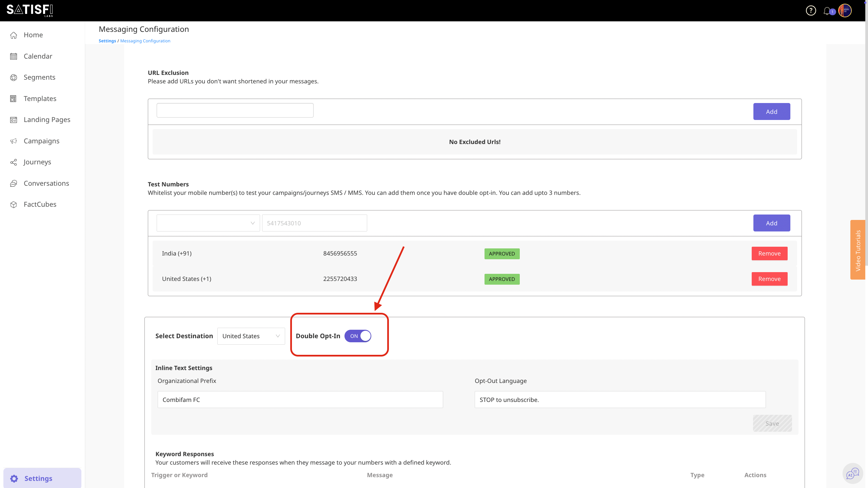Open the Video Tutorials side tab
Image resolution: width=868 pixels, height=488 pixels.
pyautogui.click(x=857, y=250)
